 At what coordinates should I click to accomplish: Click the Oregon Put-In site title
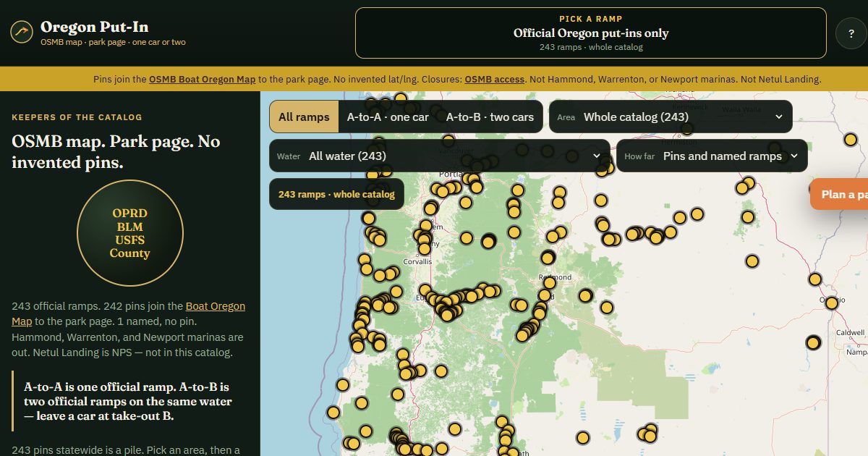click(95, 27)
